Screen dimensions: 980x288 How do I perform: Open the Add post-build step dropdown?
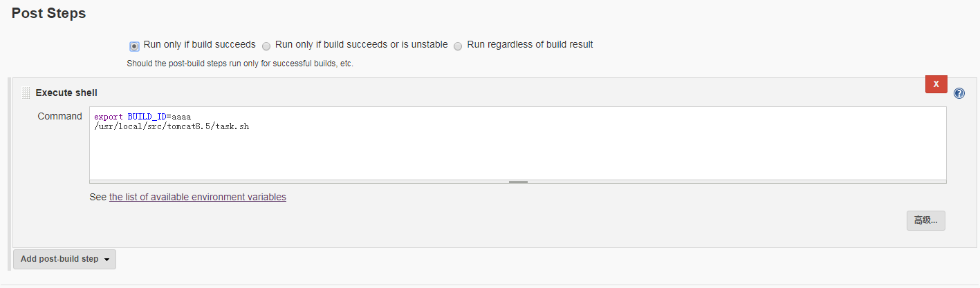[64, 259]
